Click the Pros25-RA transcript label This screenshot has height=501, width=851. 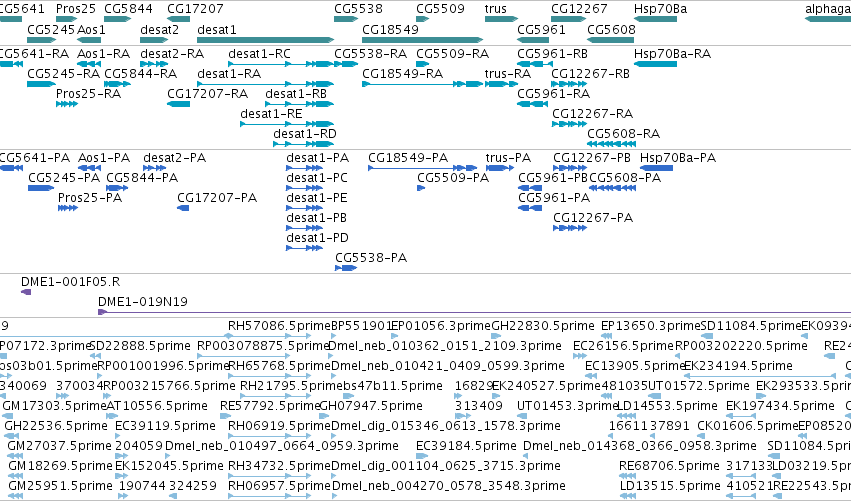point(88,93)
